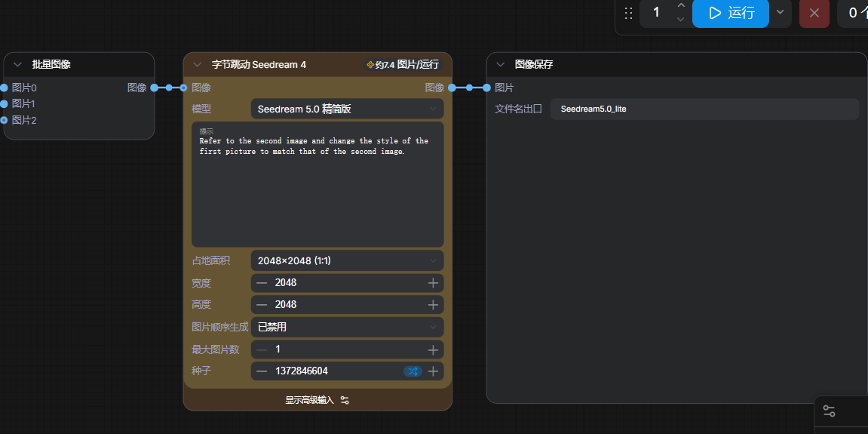Screen dimensions: 868x434
Task: Click the 高度 value 2048
Action: click(x=286, y=305)
